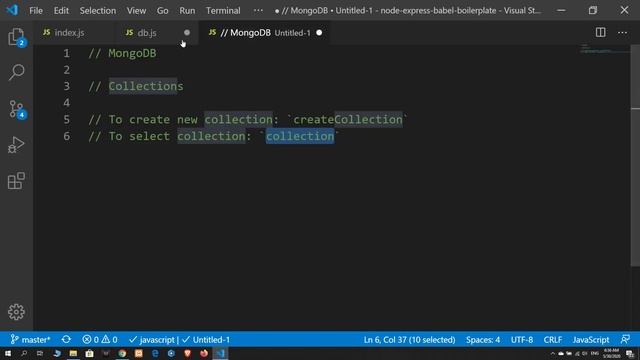Viewport: 640px width, 360px height.
Task: Open Microsoft Store from the taskbar
Action: pyautogui.click(x=89, y=353)
